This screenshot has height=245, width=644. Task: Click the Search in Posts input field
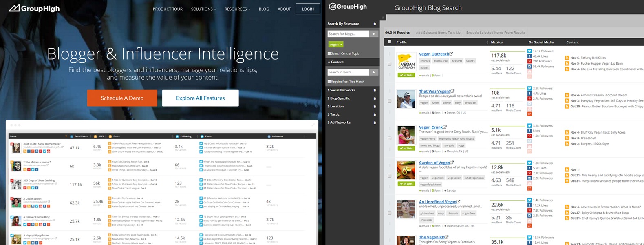tap(348, 72)
